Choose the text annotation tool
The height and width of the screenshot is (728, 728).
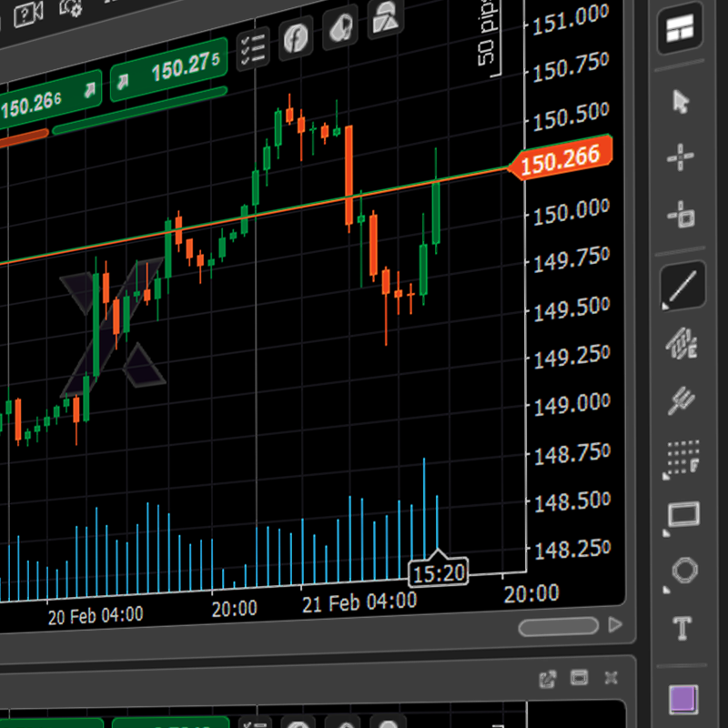click(x=682, y=628)
